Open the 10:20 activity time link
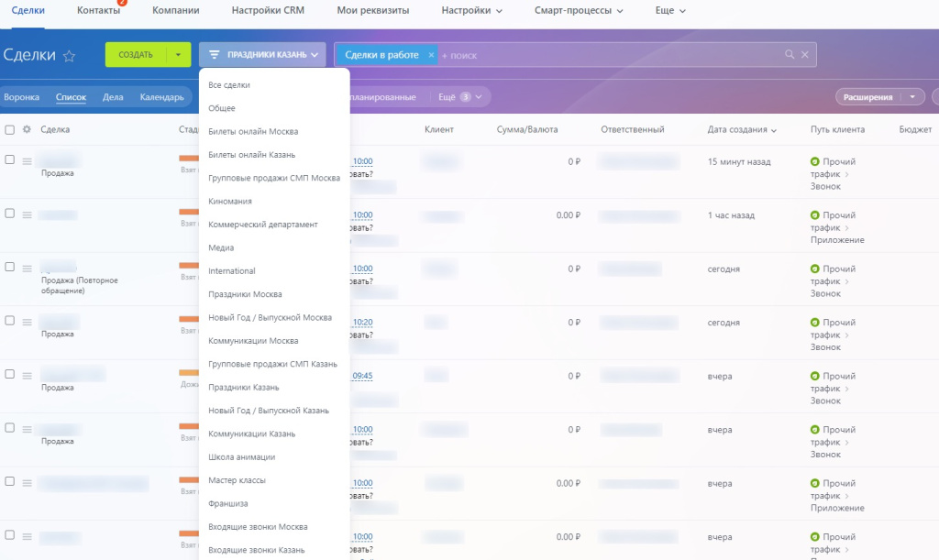 [362, 322]
